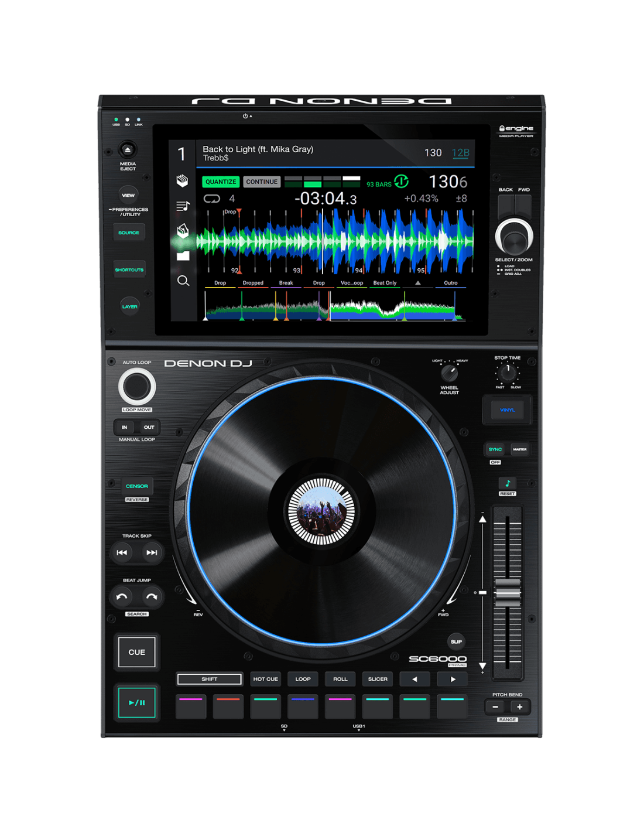
Task: Skip to the previous track
Action: click(122, 552)
